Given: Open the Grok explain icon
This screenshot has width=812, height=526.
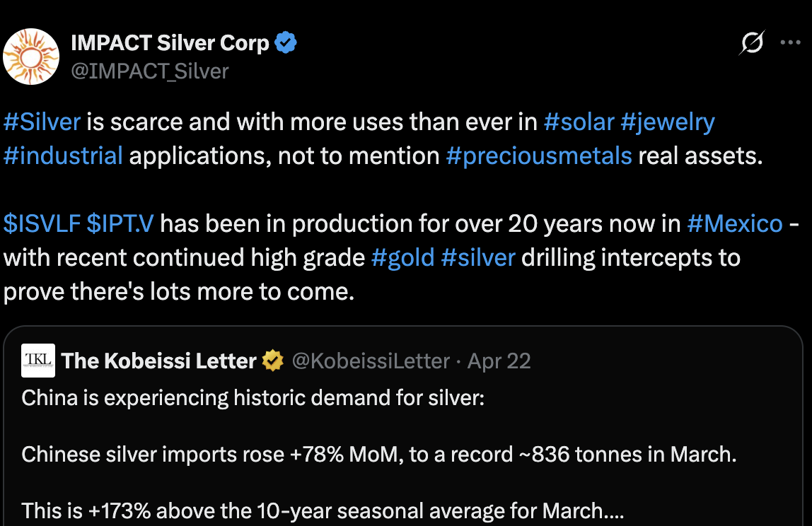Looking at the screenshot, I should tap(751, 44).
